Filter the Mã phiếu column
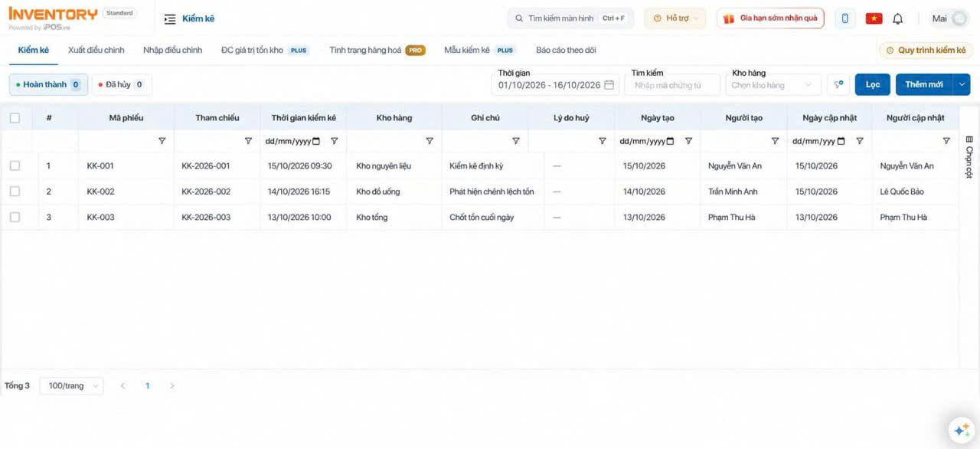The image size is (980, 449). [162, 141]
